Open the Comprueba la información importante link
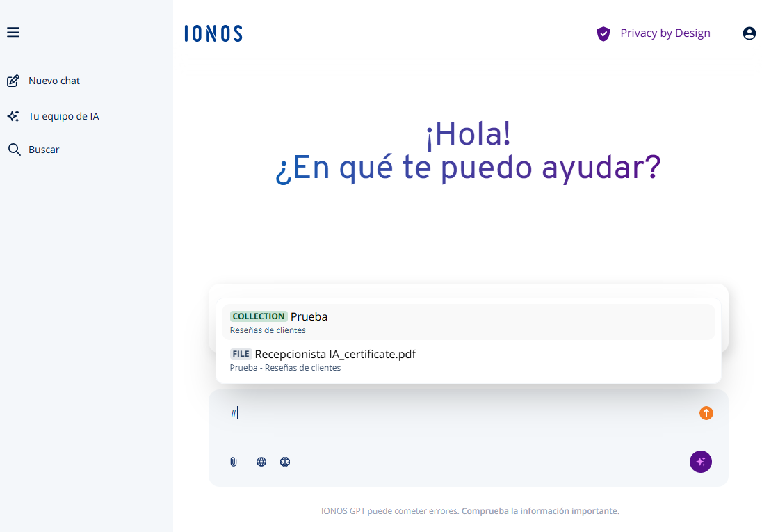The image size is (762, 532). pyautogui.click(x=540, y=511)
